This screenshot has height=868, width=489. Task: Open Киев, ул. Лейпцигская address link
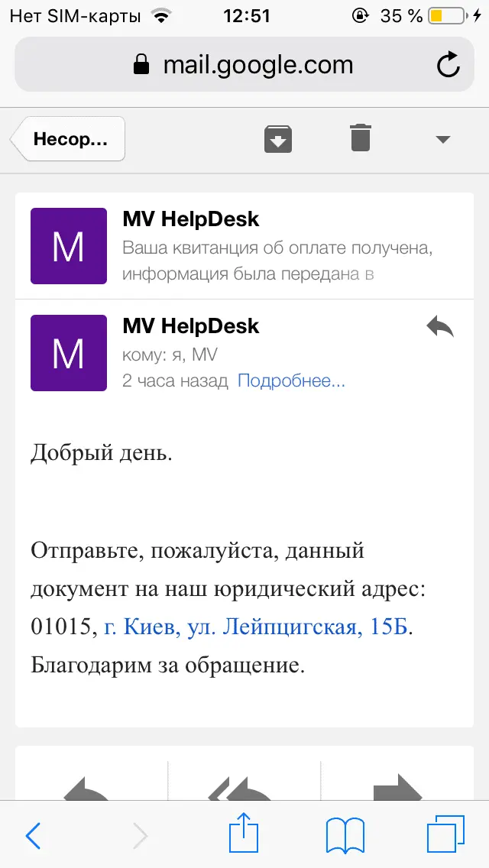[256, 628]
